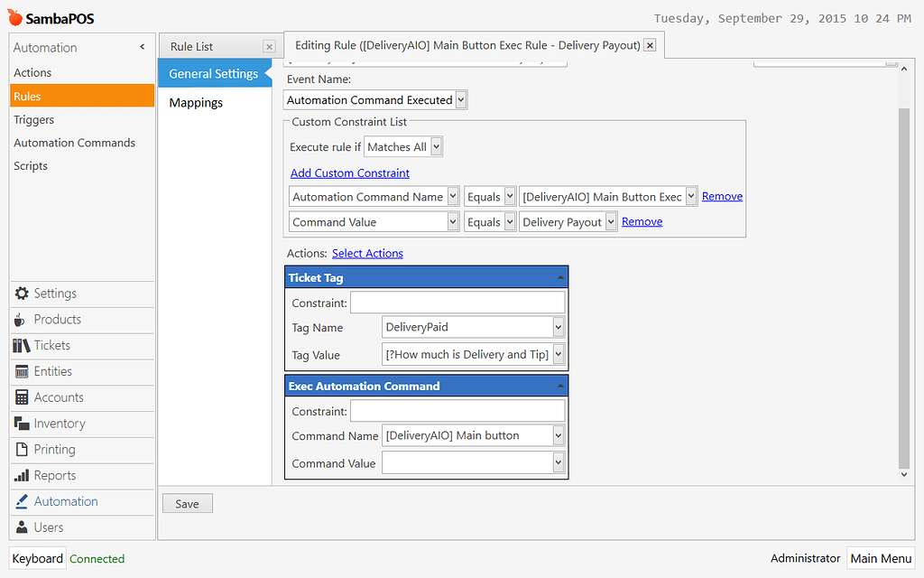Click the Ticket Tag Constraint input field
Screen dimensions: 924x578
pyautogui.click(x=457, y=302)
